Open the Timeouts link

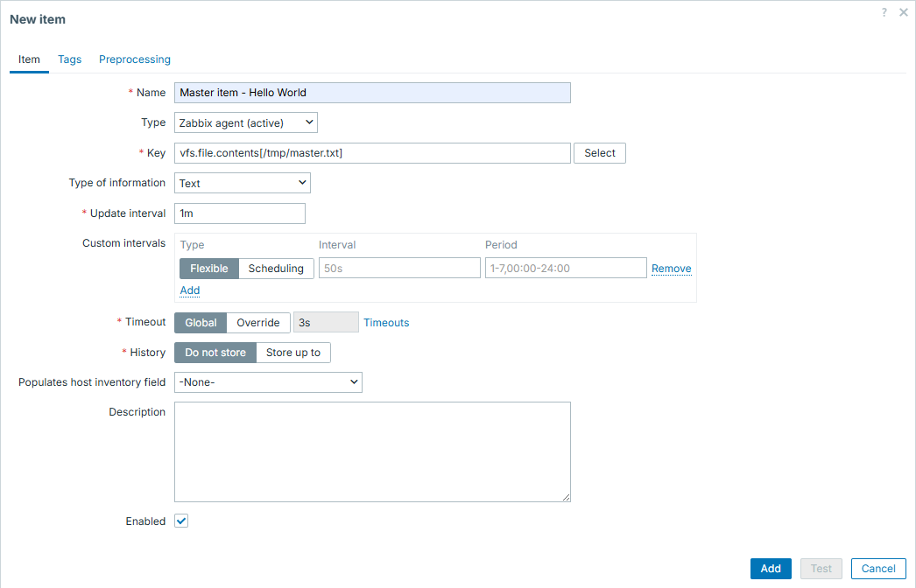[386, 323]
